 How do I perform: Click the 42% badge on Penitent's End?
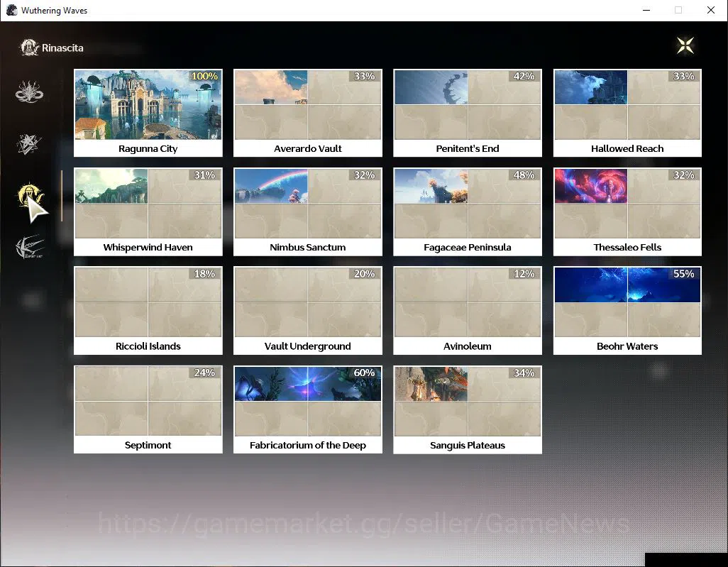tap(524, 76)
